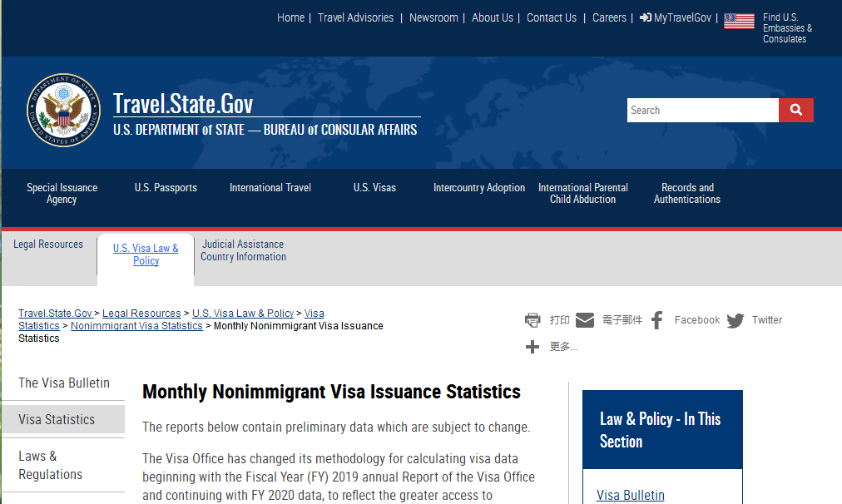Click the 電子郵件 email label

pyautogui.click(x=622, y=320)
